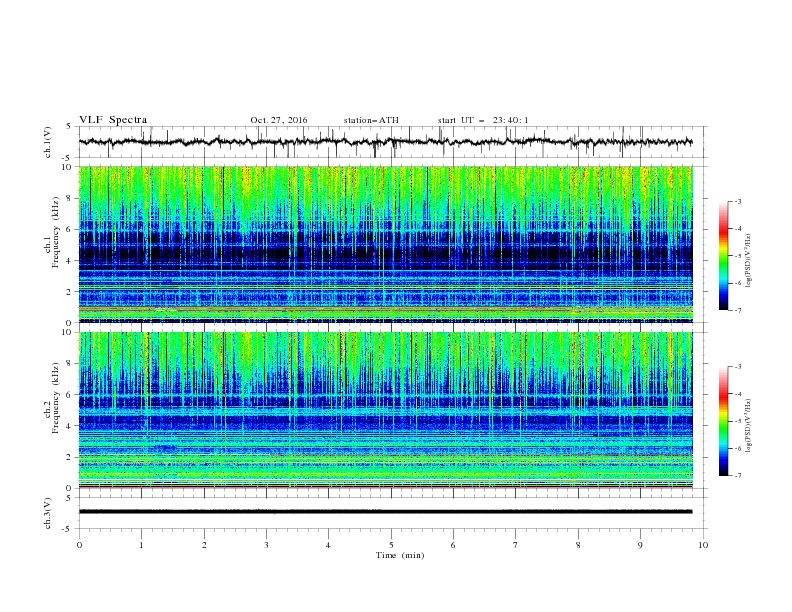Viewport: 792px width, 612px height.
Task: Click the ch.2 color bar's log(PSD) label
Action: (x=749, y=426)
